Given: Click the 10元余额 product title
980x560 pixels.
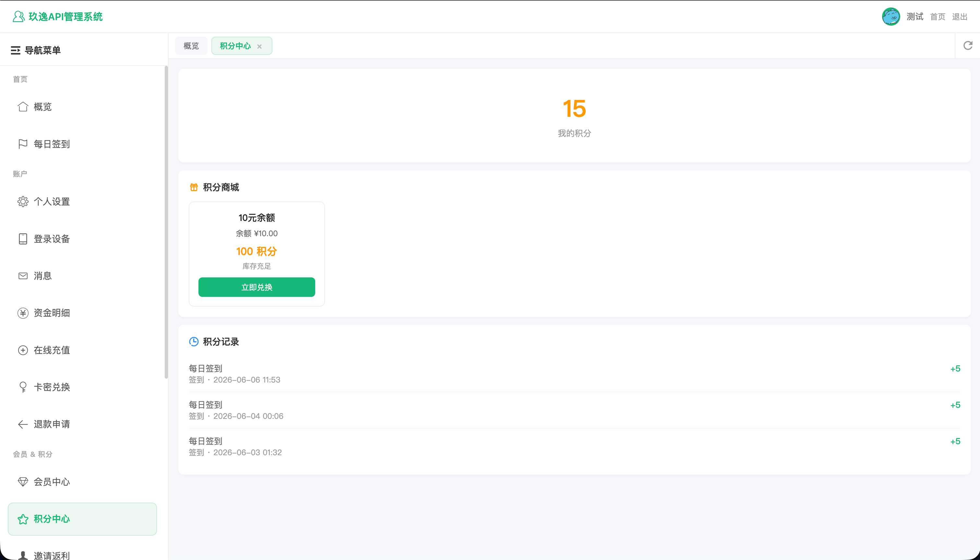Looking at the screenshot, I should 257,218.
